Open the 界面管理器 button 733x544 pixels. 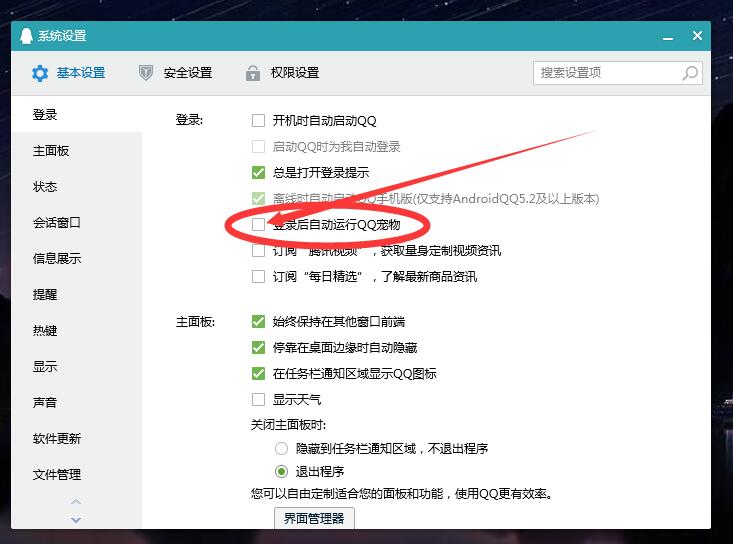click(x=313, y=518)
